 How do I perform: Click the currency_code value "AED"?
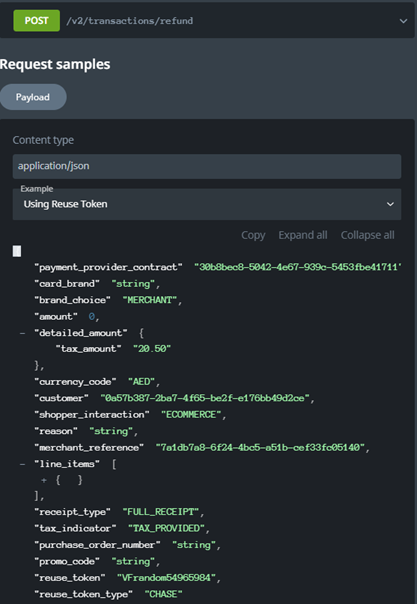141,382
